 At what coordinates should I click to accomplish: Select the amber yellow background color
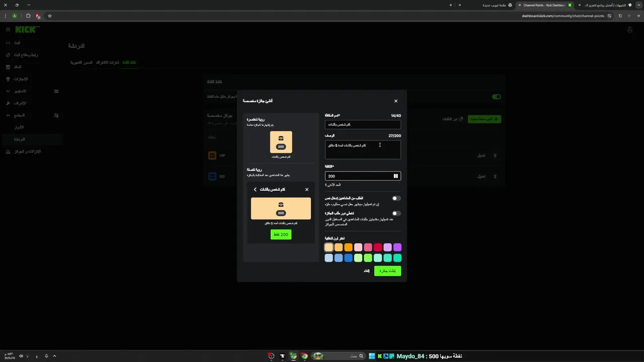click(339, 247)
